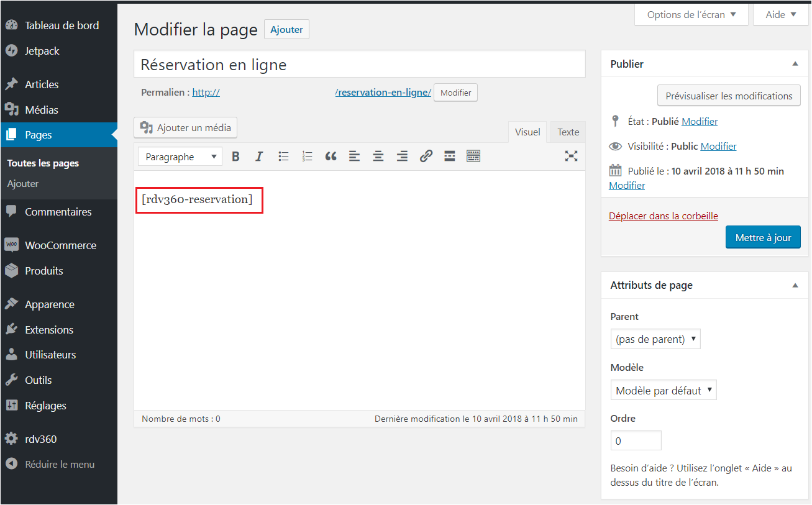The image size is (812, 505).
Task: Click the Utilisateurs person icon
Action: (x=11, y=355)
